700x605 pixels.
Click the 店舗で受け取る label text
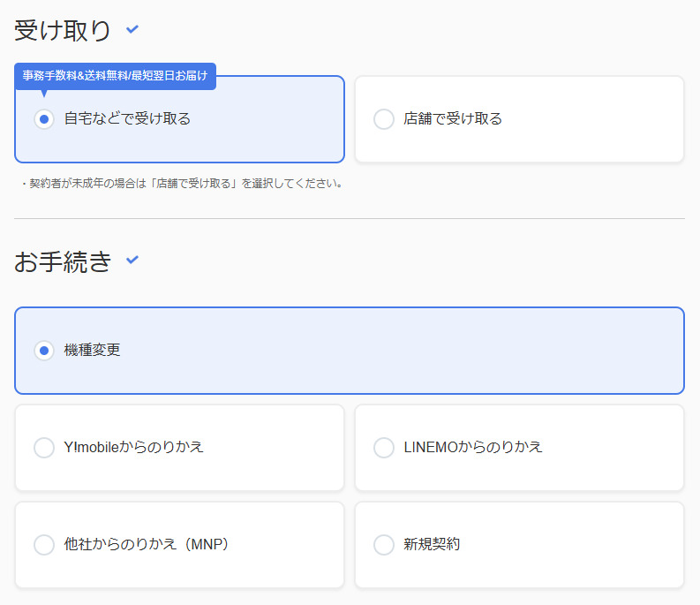pyautogui.click(x=453, y=119)
